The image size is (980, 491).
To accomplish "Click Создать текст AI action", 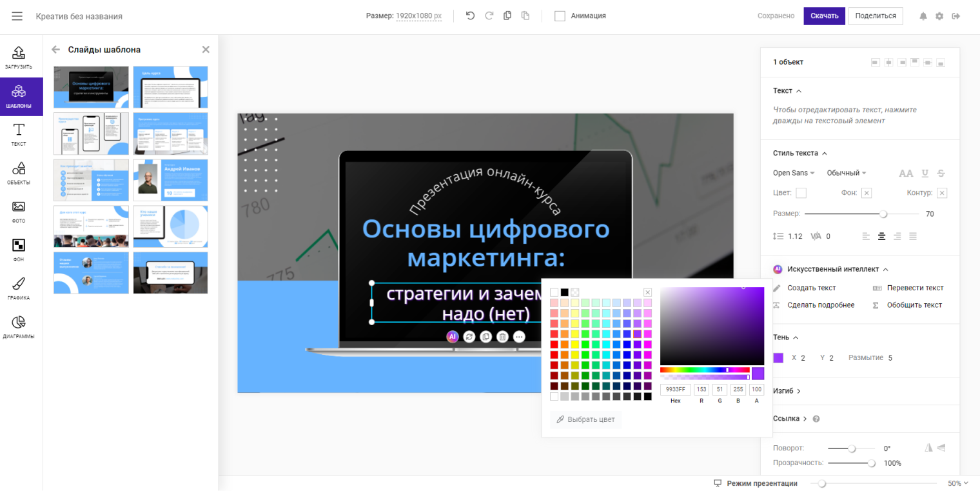I will 805,288.
